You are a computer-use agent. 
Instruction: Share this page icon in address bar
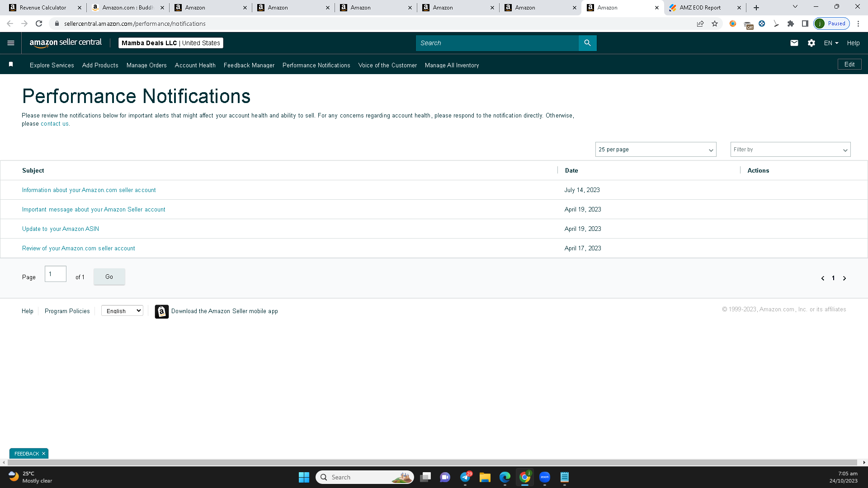click(x=700, y=23)
